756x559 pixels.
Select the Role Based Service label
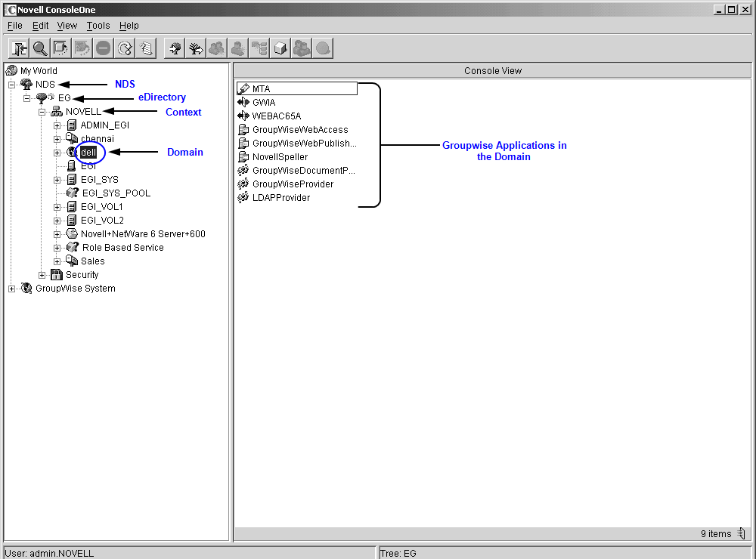[x=123, y=247]
